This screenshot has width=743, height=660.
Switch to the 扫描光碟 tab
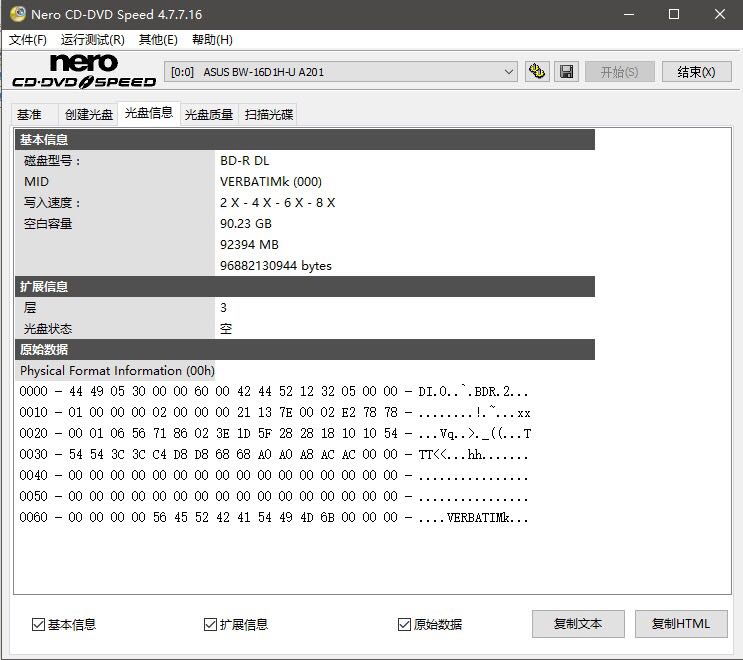[x=269, y=115]
